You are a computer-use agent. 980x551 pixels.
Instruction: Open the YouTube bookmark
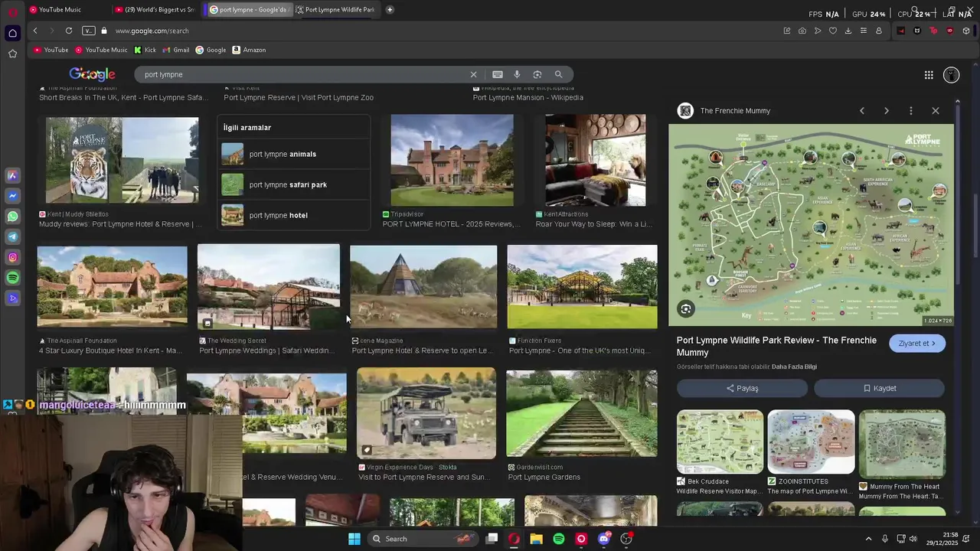pyautogui.click(x=51, y=50)
